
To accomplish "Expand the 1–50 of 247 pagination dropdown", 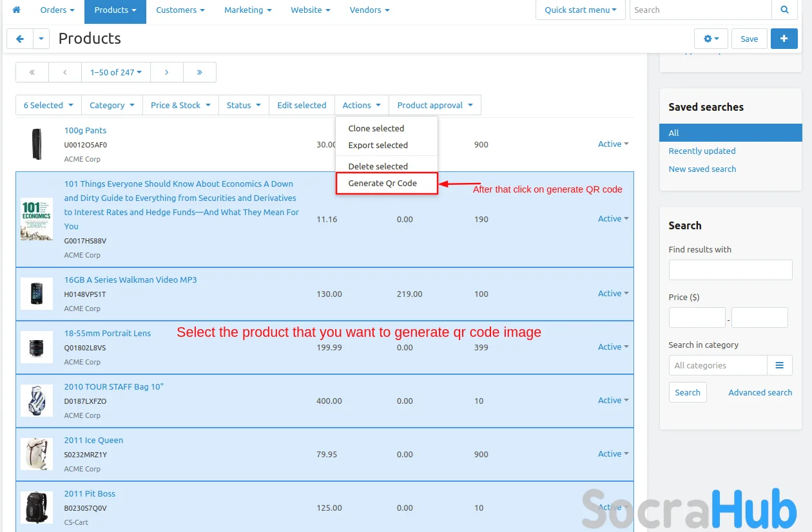I will click(x=116, y=72).
